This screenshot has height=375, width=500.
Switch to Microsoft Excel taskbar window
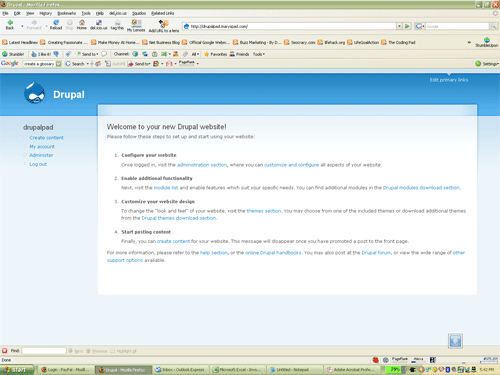coord(239,370)
